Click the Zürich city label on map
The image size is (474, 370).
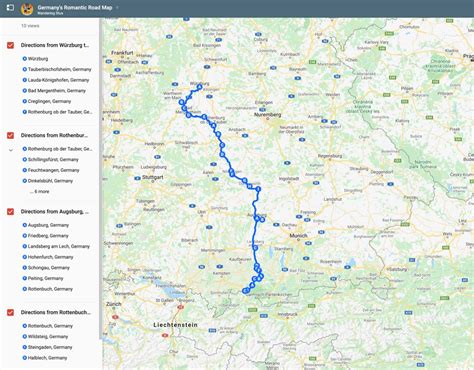click(114, 304)
